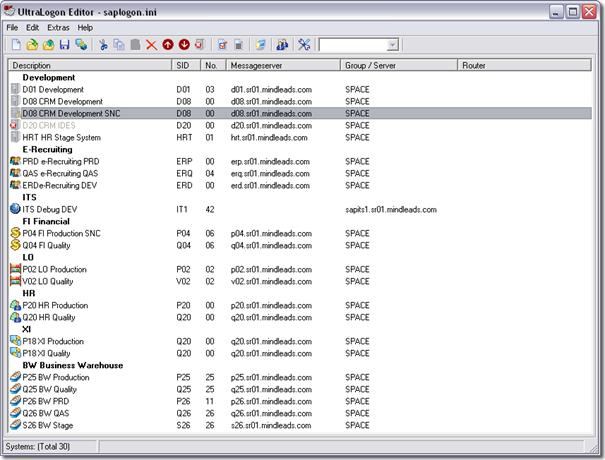Click the people icon of PRD e-Recruiting PRD
The height and width of the screenshot is (460, 605).
tap(15, 161)
